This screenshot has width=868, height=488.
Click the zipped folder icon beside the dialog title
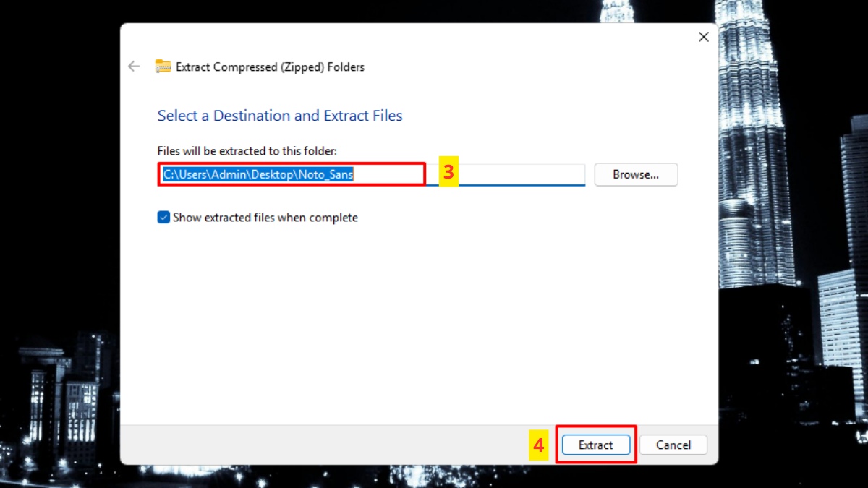[x=162, y=66]
